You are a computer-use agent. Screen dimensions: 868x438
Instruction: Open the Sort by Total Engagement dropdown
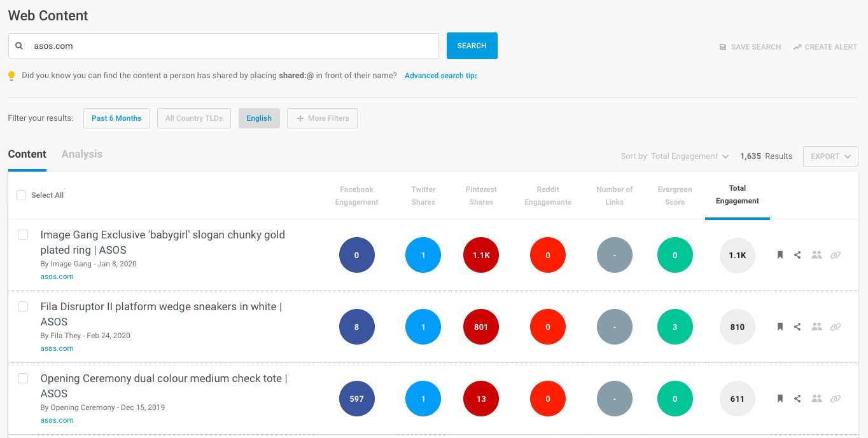point(675,156)
